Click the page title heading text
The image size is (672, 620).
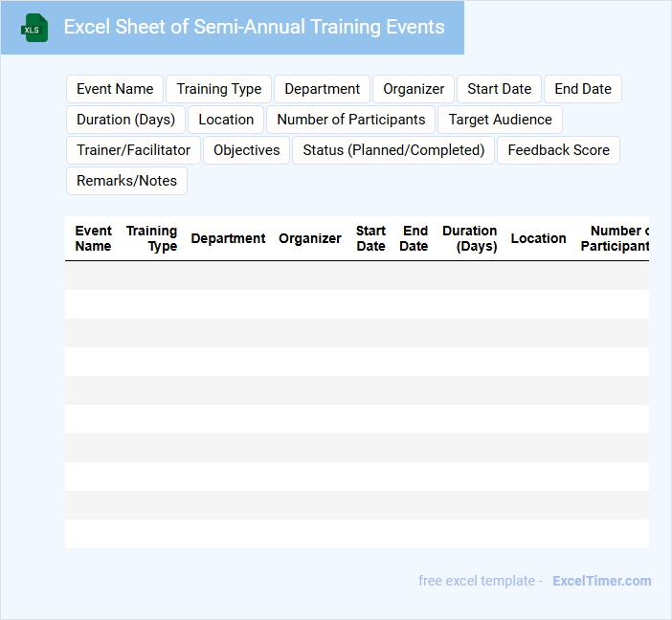(x=254, y=27)
